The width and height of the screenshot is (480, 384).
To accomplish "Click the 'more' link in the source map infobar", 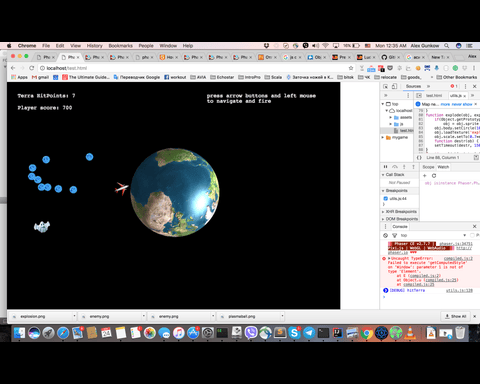I will click(445, 104).
